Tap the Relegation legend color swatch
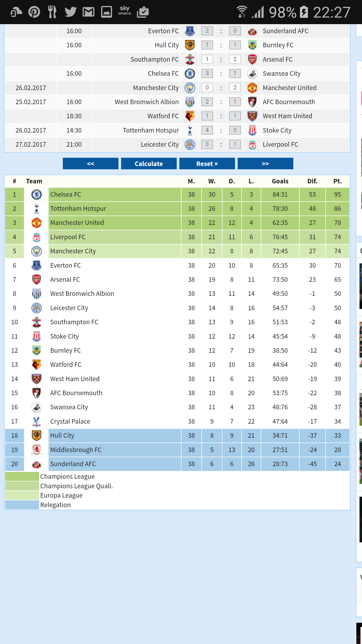This screenshot has height=644, width=362. point(22,505)
